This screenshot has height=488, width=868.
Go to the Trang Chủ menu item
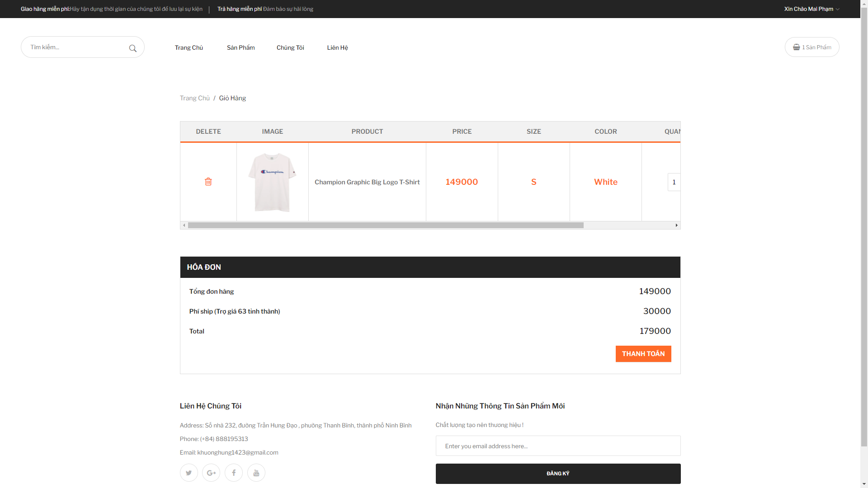pos(189,47)
